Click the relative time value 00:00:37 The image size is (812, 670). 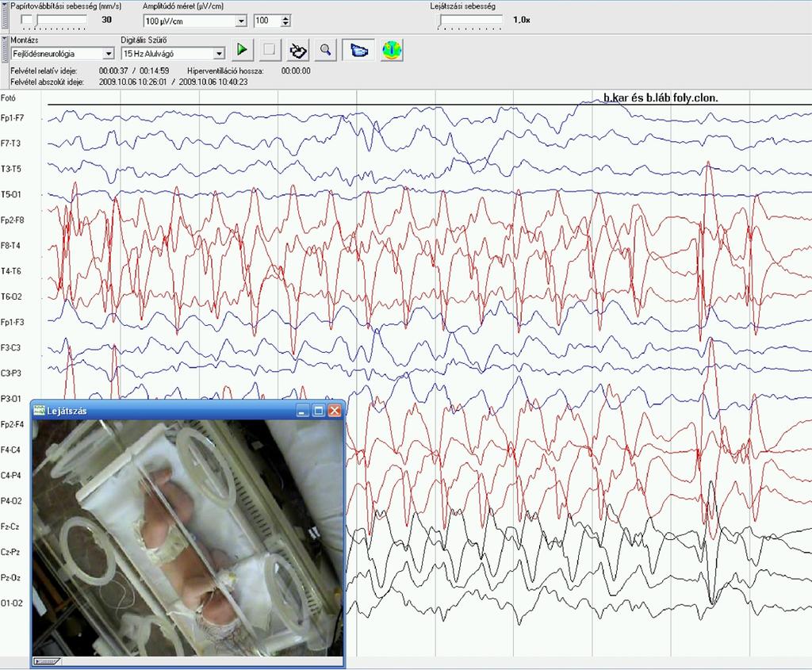click(113, 71)
